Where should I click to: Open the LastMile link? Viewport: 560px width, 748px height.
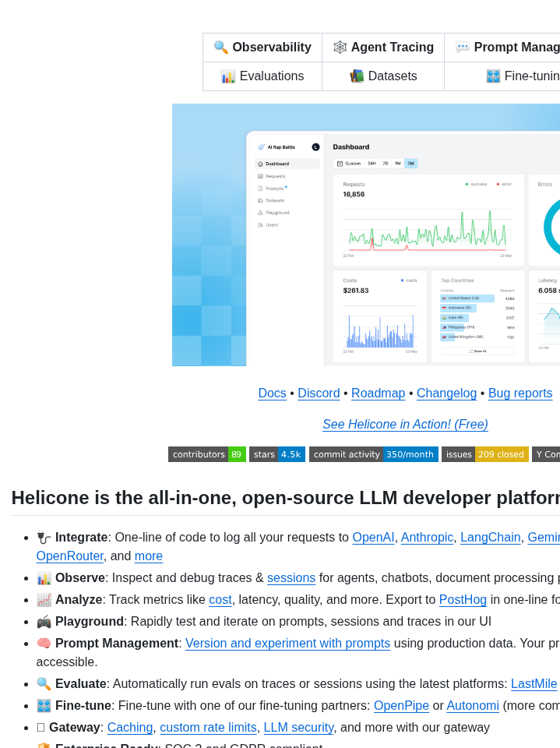coord(534,684)
